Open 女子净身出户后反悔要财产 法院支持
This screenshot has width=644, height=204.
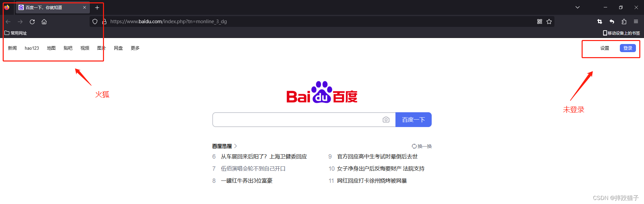click(x=381, y=169)
